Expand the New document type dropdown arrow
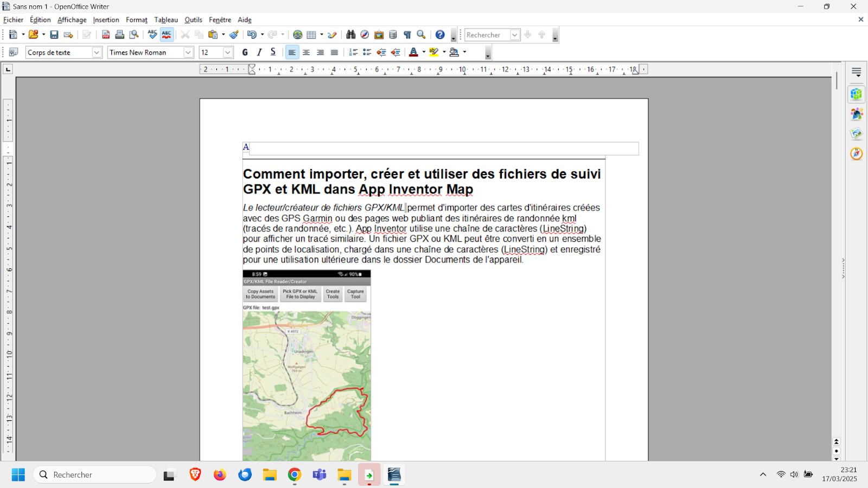This screenshot has height=488, width=868. point(23,35)
